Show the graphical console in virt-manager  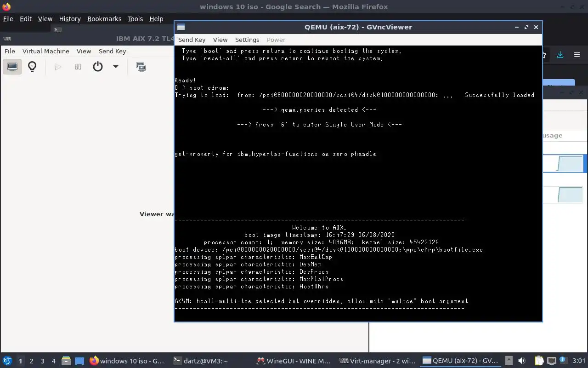pos(12,67)
